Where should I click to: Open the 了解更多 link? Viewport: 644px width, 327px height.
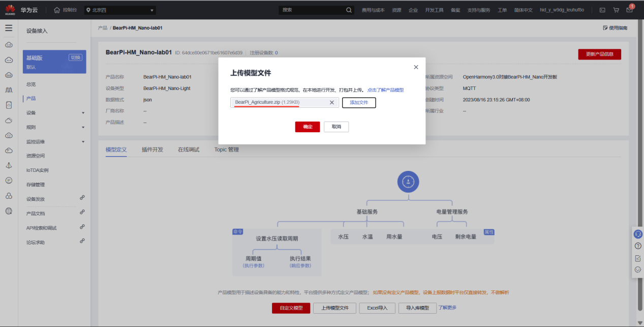tap(447, 308)
